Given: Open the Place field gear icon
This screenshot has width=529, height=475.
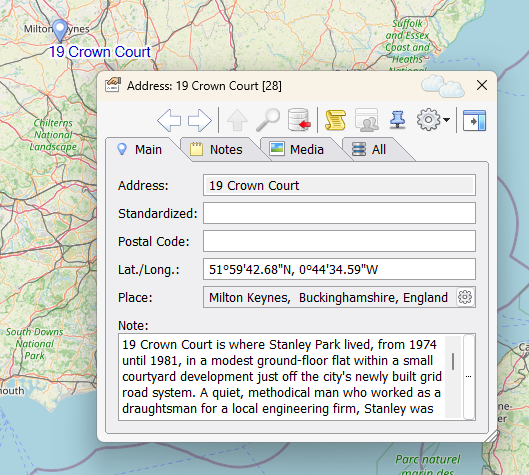Looking at the screenshot, I should tap(465, 297).
